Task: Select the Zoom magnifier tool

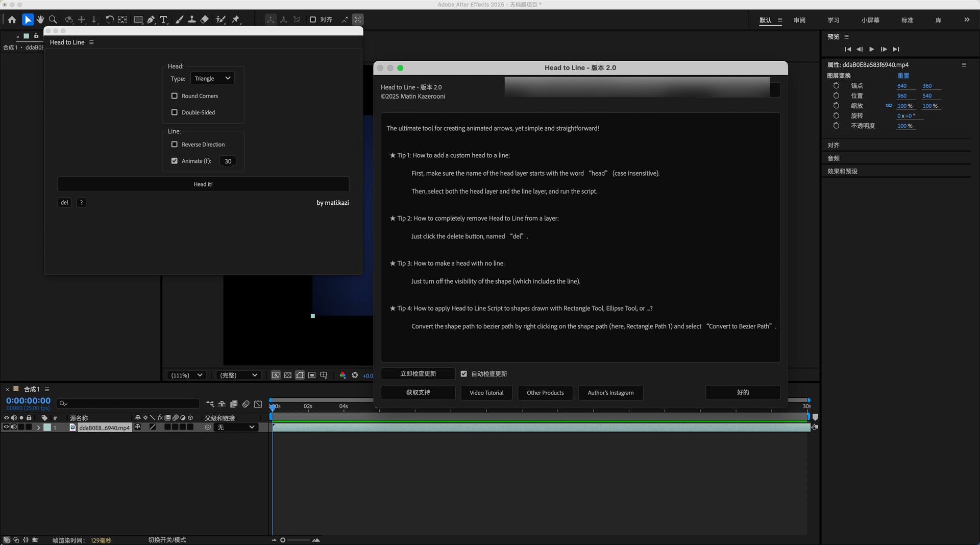Action: pyautogui.click(x=53, y=20)
